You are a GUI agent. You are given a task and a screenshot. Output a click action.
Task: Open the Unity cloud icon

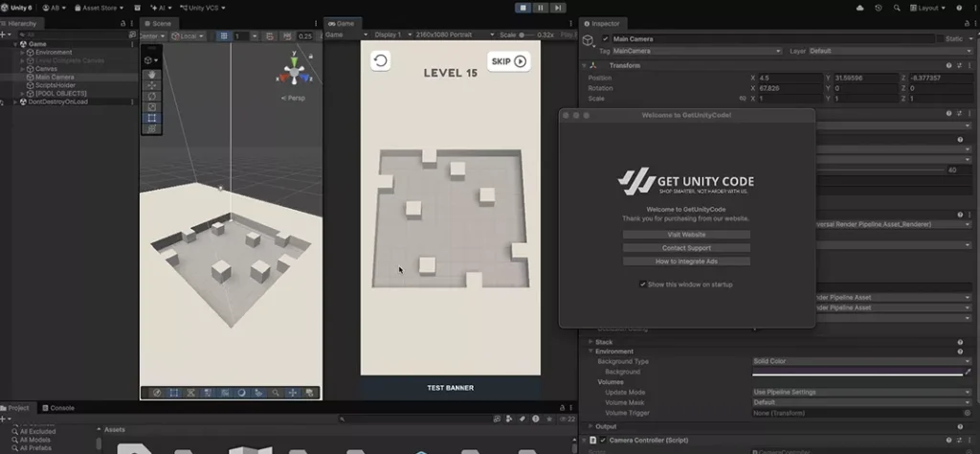point(860,8)
